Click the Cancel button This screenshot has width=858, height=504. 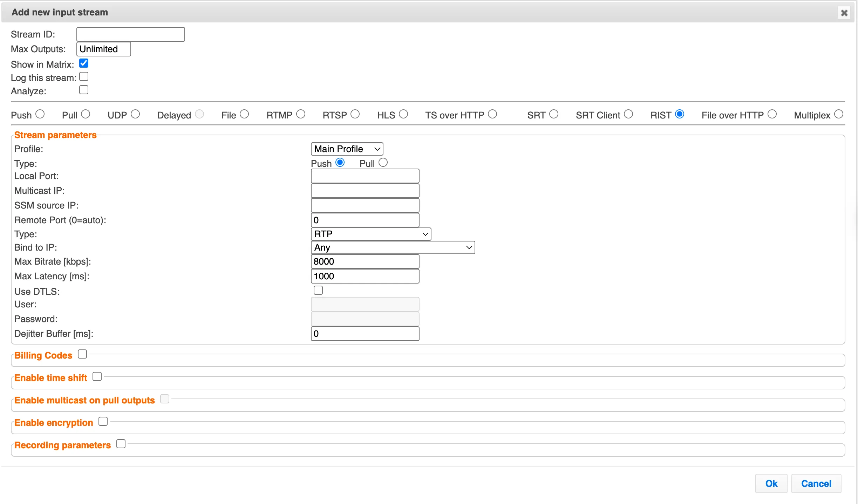point(816,484)
